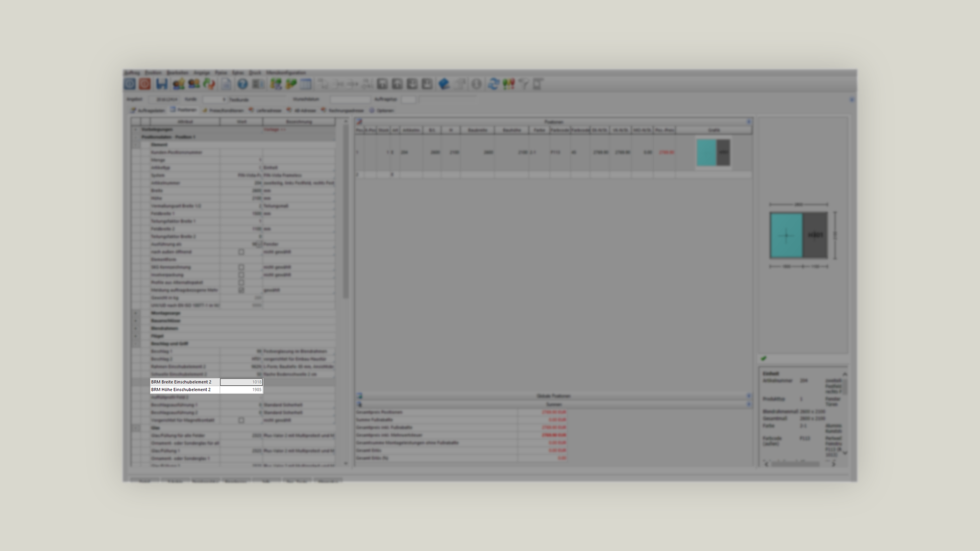Open help via the blue question mark icon
The width and height of the screenshot is (980, 551).
(242, 84)
